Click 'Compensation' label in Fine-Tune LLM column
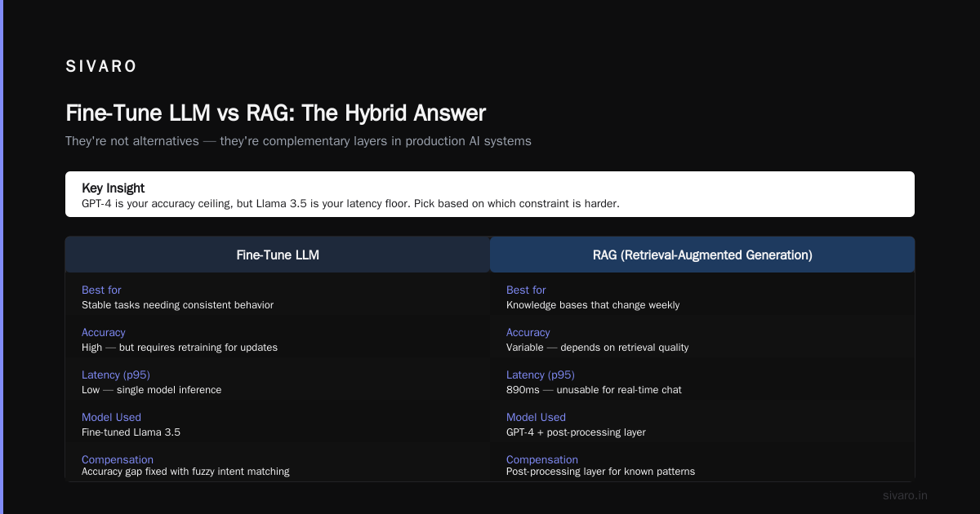 118,459
